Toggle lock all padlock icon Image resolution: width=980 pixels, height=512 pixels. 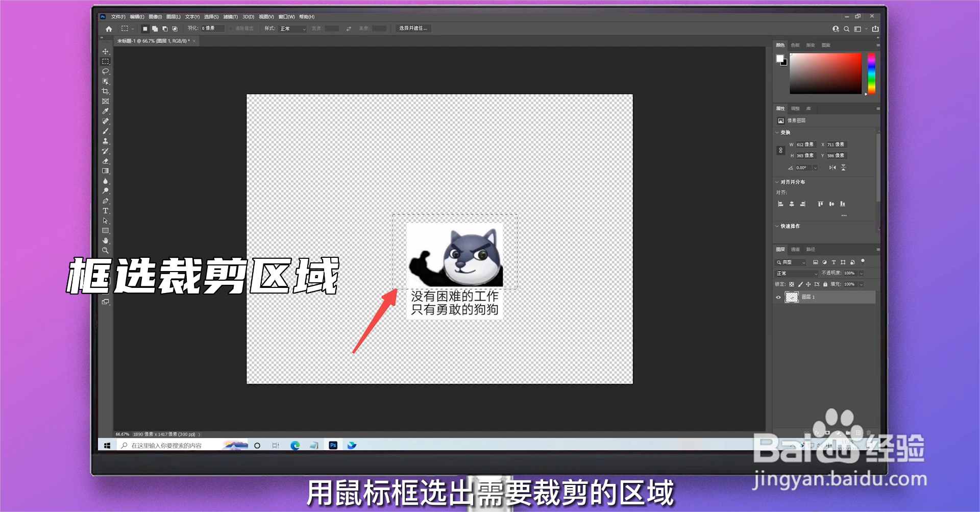click(x=825, y=284)
